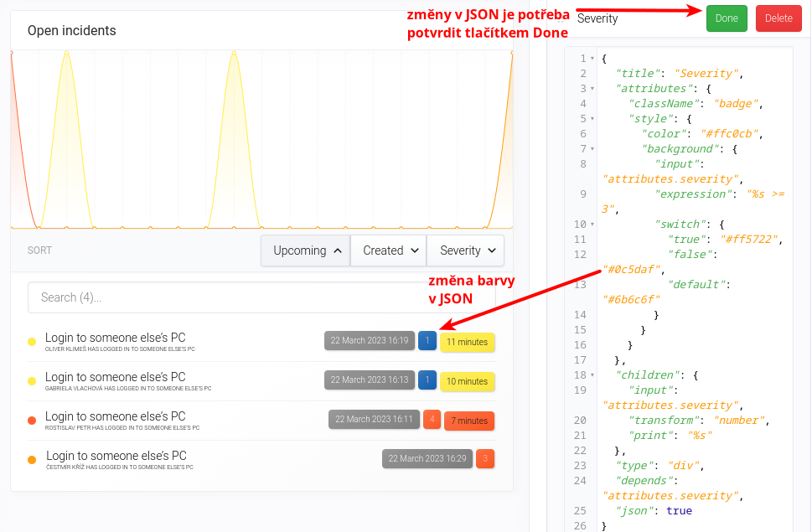Click the yellow 11 minutes badge

pos(467,342)
